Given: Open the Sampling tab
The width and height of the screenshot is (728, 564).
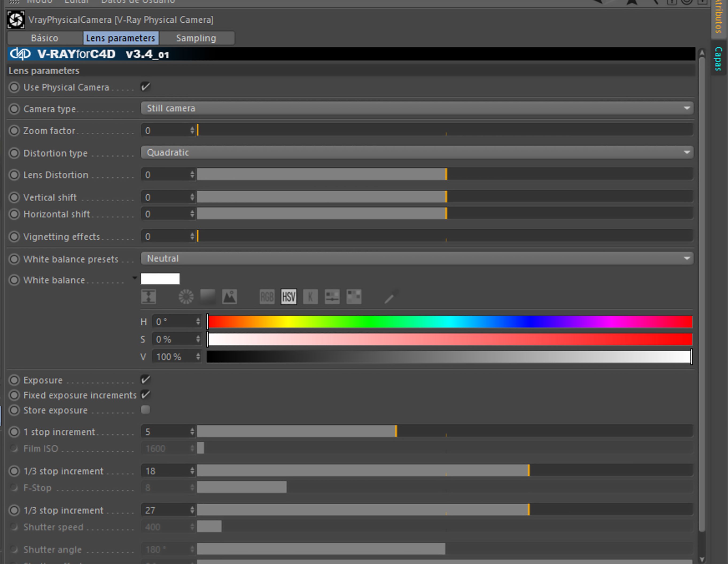Looking at the screenshot, I should pos(196,38).
